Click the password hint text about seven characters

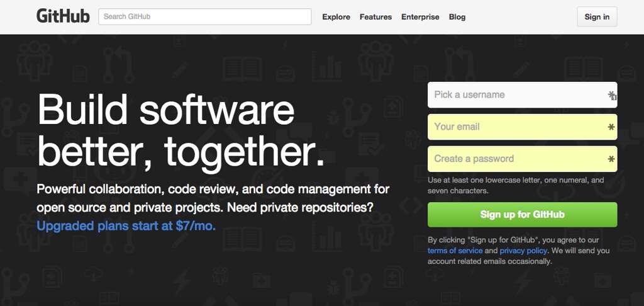tap(516, 186)
